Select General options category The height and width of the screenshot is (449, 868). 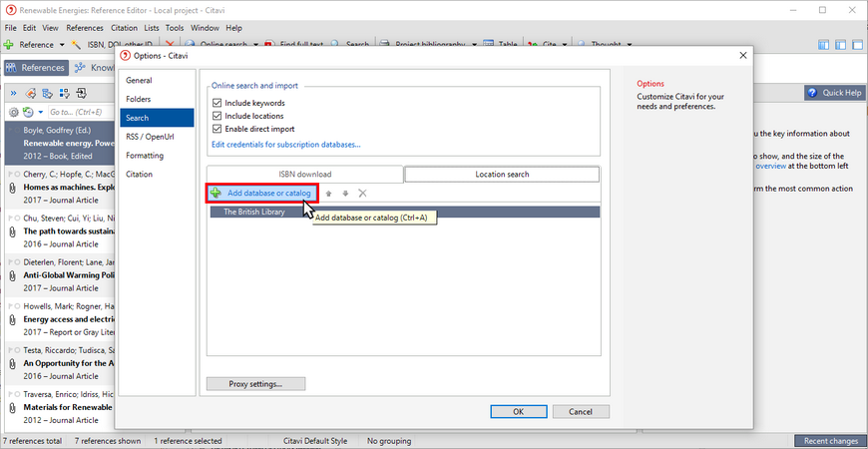pos(157,80)
